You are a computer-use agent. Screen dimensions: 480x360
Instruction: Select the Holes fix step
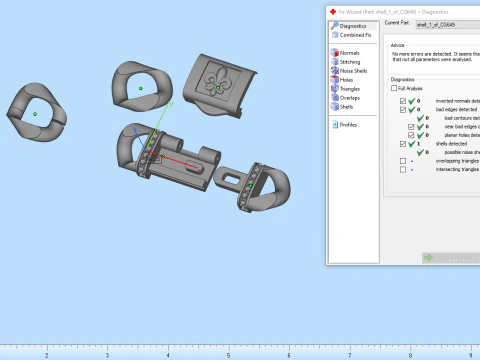click(342, 80)
